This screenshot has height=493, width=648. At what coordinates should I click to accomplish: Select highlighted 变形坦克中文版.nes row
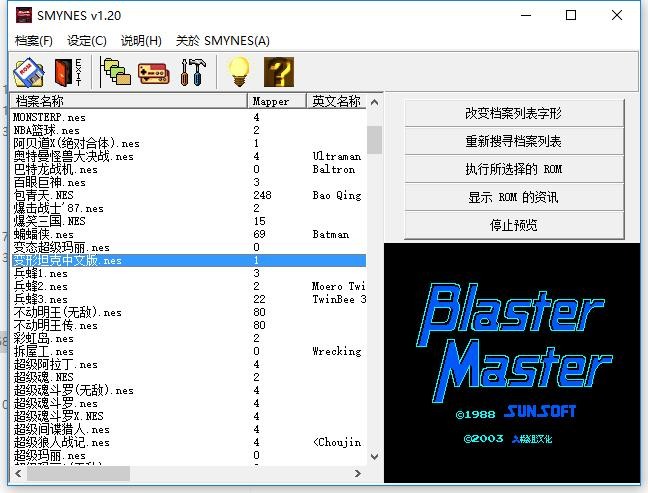(x=188, y=260)
